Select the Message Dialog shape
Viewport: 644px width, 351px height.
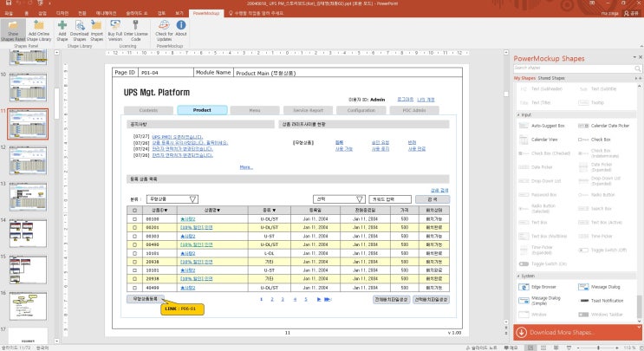tap(599, 287)
